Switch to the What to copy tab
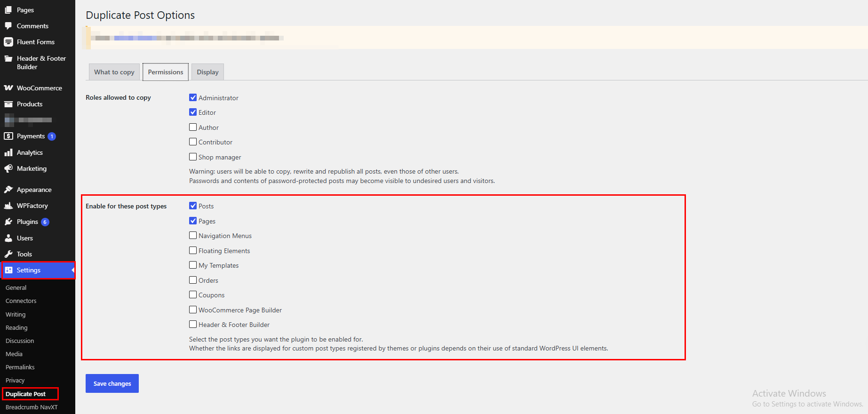Screen dimensions: 868x414 pyautogui.click(x=114, y=72)
